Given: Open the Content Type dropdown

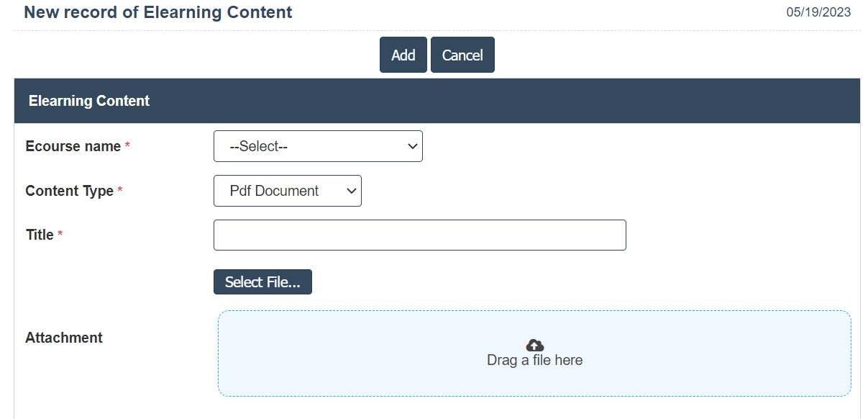Looking at the screenshot, I should pos(287,191).
